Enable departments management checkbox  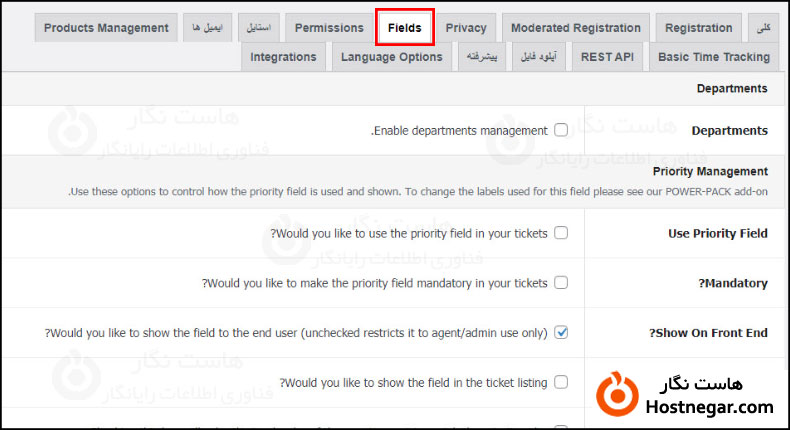pyautogui.click(x=561, y=130)
